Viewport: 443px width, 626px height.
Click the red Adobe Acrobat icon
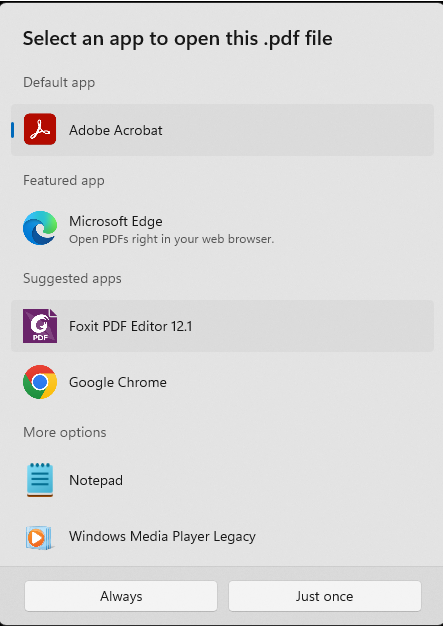coord(40,129)
